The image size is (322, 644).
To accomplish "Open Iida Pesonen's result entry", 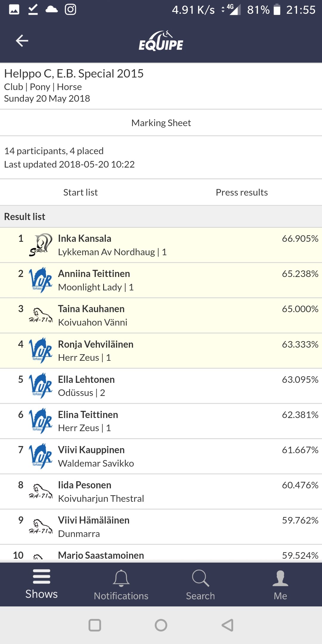I will click(x=161, y=492).
